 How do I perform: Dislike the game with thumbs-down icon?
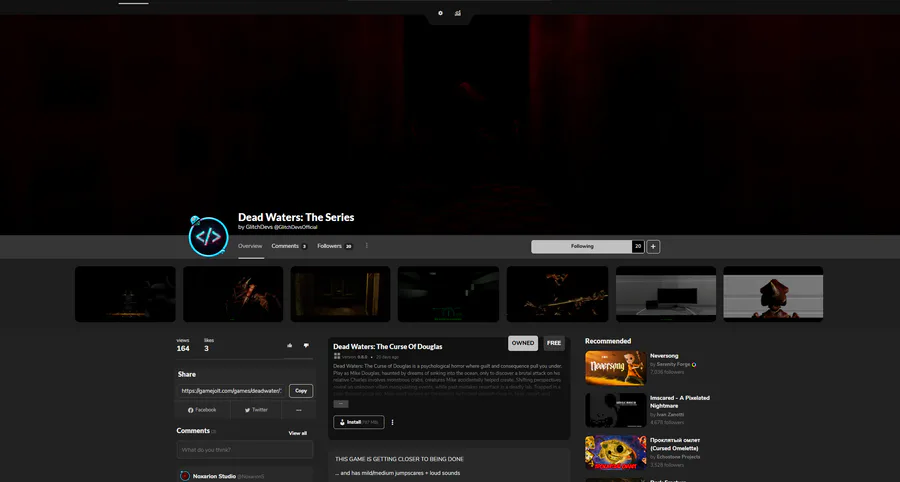point(306,345)
